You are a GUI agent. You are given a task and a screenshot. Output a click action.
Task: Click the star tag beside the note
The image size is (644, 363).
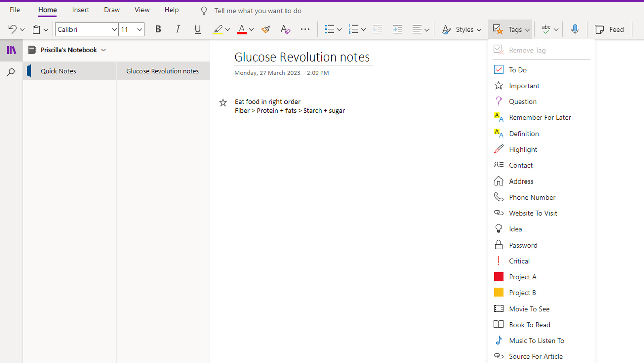pyautogui.click(x=223, y=103)
